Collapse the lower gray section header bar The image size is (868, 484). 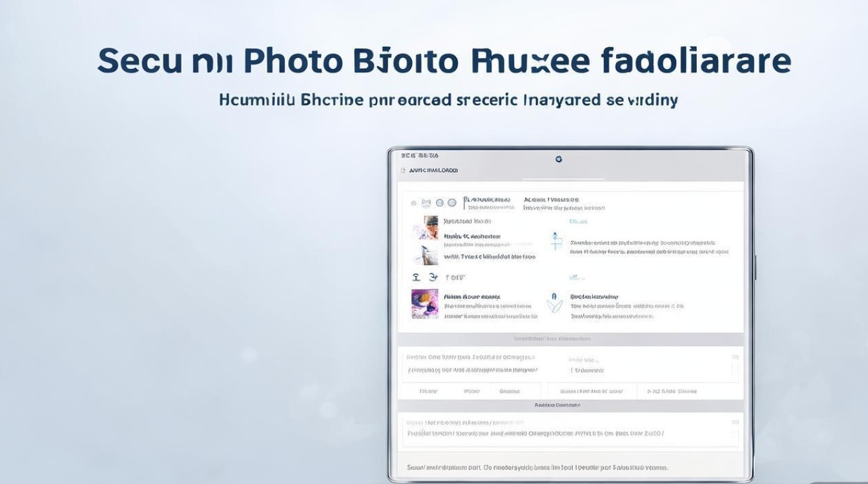pyautogui.click(x=570, y=405)
